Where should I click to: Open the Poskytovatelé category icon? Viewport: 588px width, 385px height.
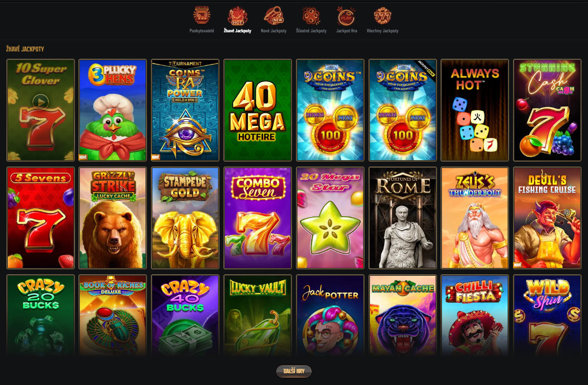201,15
